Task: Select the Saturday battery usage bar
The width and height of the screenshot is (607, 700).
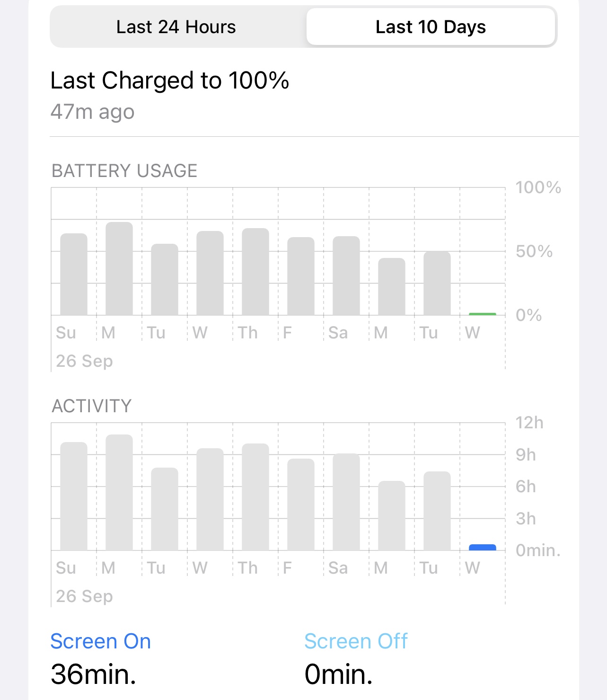Action: pos(346,275)
